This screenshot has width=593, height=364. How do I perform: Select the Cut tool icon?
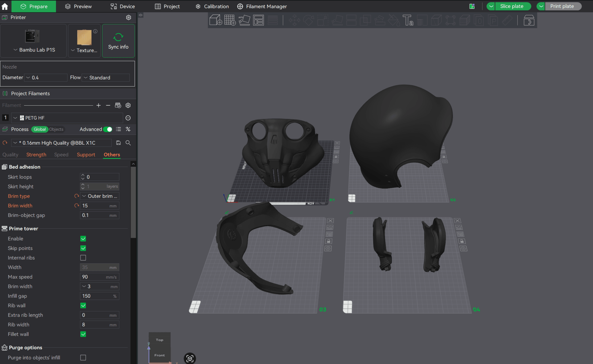click(351, 20)
